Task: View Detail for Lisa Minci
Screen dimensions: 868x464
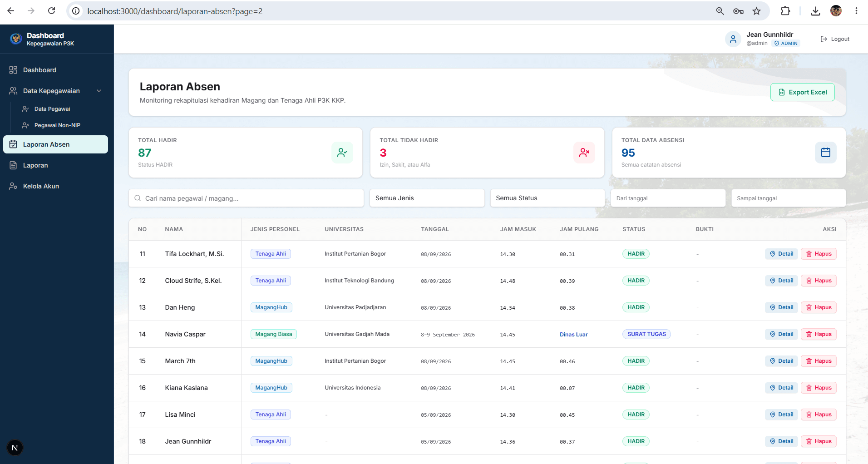Action: (781, 415)
